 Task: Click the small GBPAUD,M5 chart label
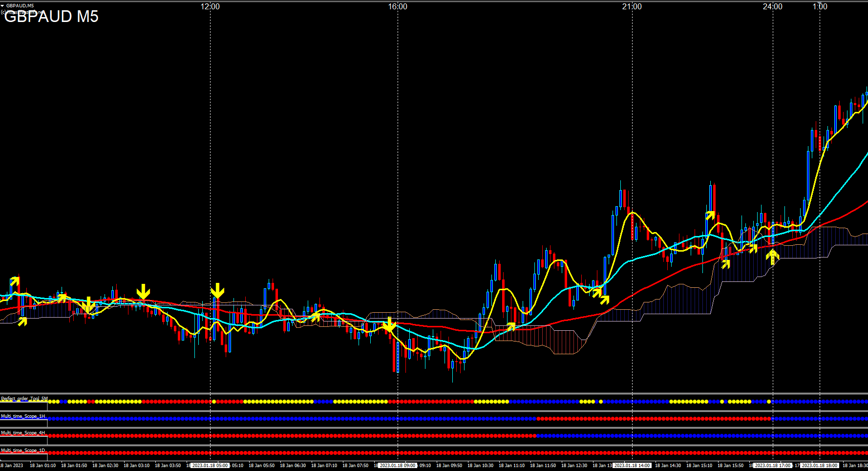(20, 5)
